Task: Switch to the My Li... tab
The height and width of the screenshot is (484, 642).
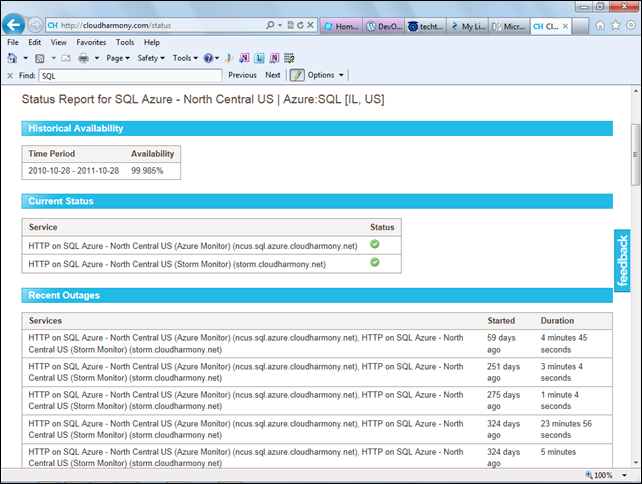Action: [468, 26]
